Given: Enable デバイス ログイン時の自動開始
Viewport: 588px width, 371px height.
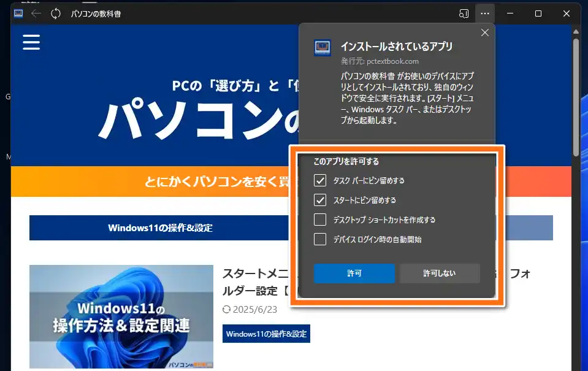Looking at the screenshot, I should tap(320, 239).
